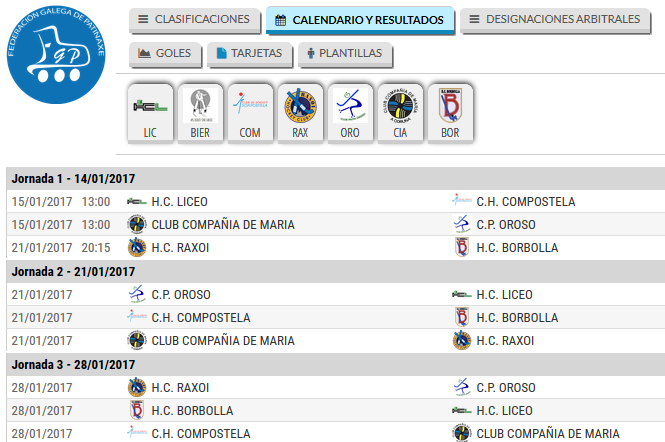
Task: Click C.H. COMPOSTELA away team in Jornada 1
Action: (x=525, y=201)
